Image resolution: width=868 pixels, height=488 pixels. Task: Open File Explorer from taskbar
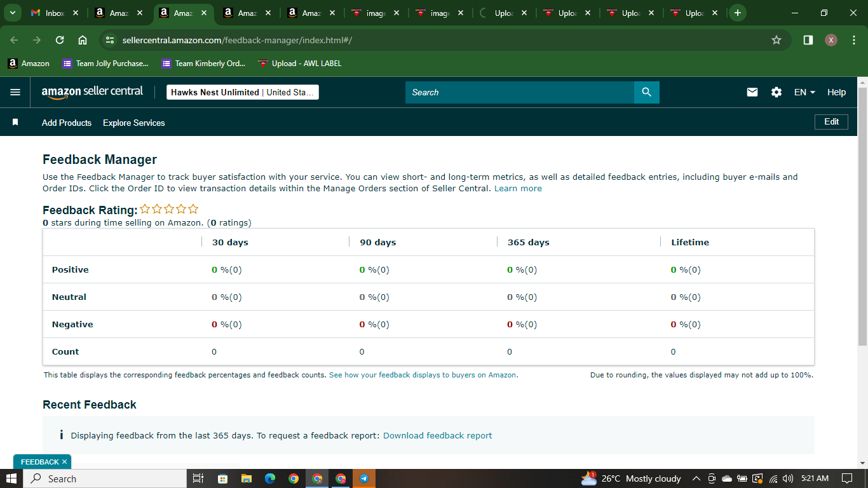point(246,478)
